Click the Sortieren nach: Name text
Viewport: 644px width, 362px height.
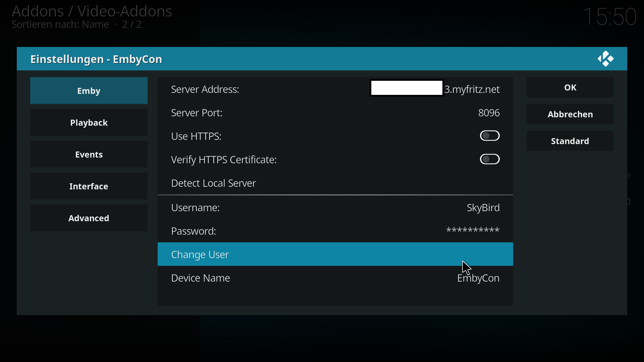click(60, 24)
